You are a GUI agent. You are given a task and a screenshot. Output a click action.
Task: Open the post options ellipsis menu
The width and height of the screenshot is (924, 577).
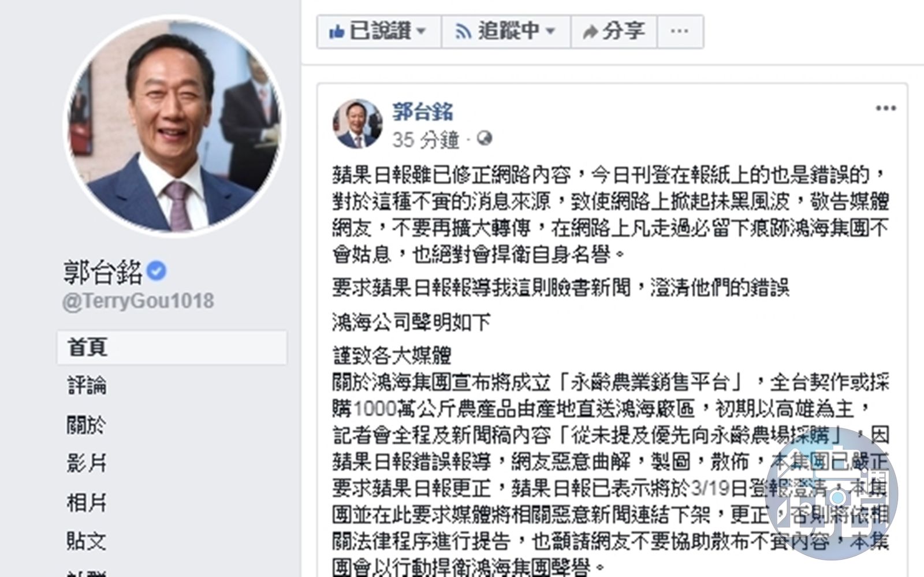click(885, 108)
